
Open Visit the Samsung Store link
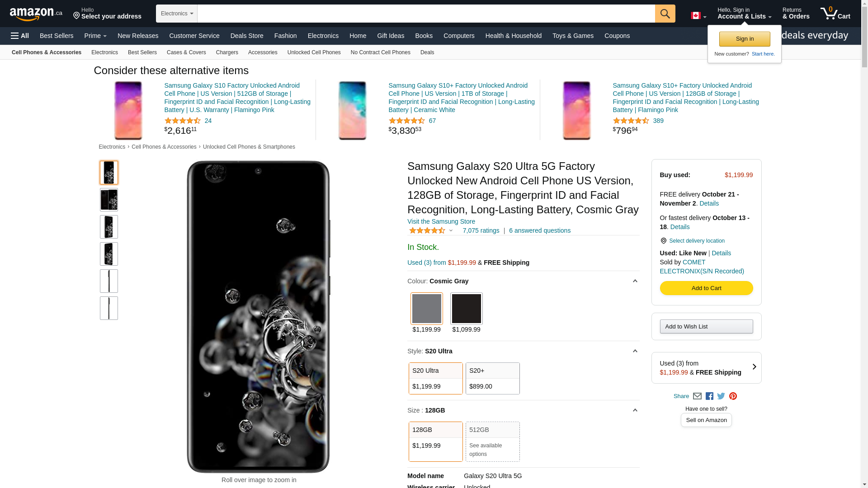point(441,221)
